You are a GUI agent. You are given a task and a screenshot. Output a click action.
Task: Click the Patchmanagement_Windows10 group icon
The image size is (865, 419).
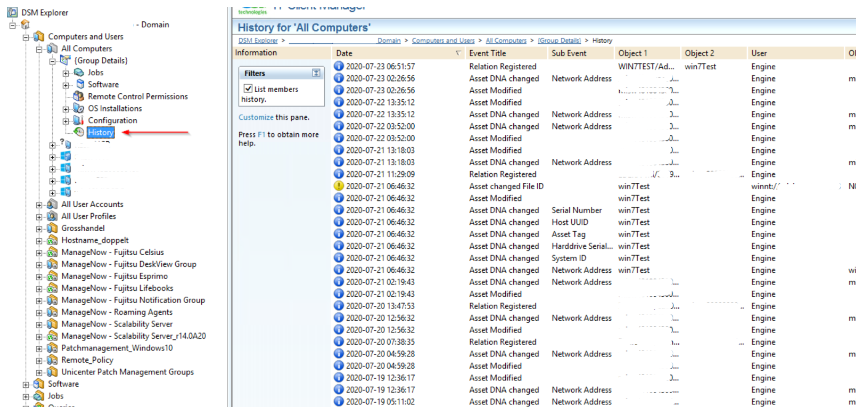click(51, 348)
